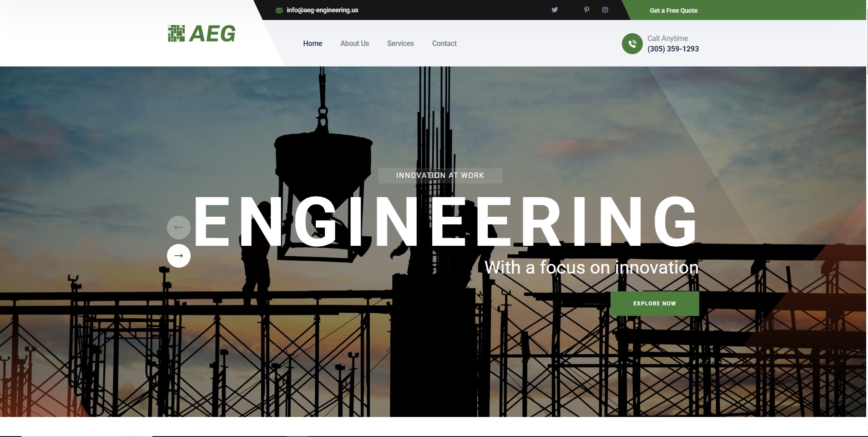
Task: Open the Instagram social icon
Action: [x=605, y=10]
